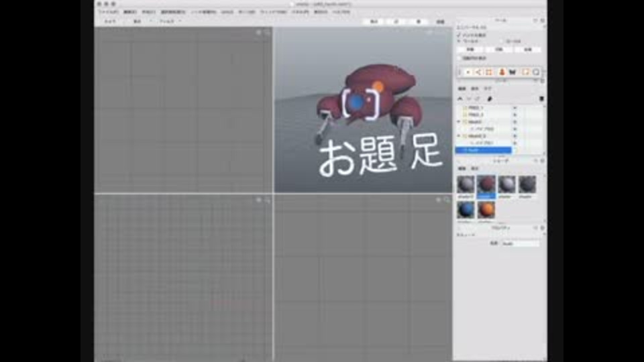Check the unchecked checkbox above the edit icons row

tap(459, 58)
